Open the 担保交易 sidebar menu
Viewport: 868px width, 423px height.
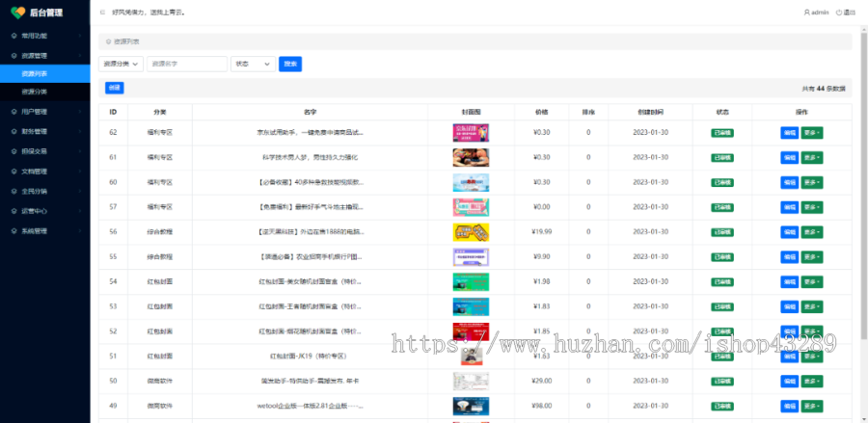point(44,151)
